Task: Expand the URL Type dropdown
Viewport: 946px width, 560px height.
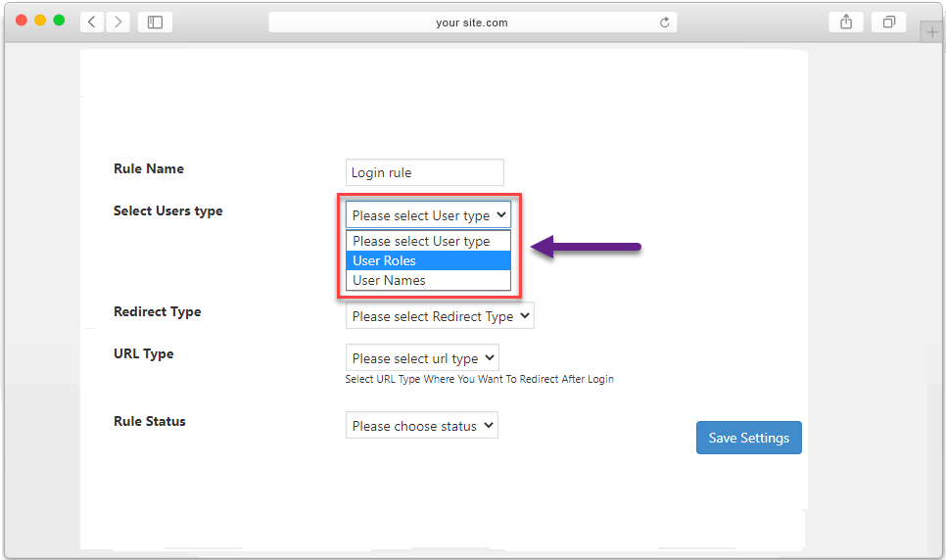Action: tap(422, 358)
